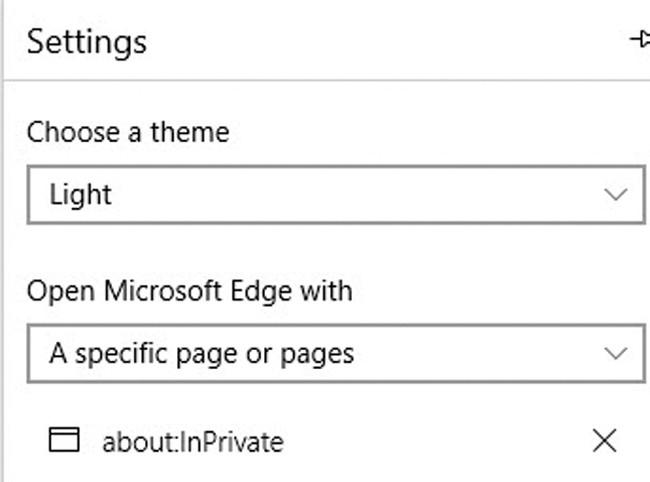Edit the about:InPrivate URL text
This screenshot has width=650, height=482.
(193, 441)
